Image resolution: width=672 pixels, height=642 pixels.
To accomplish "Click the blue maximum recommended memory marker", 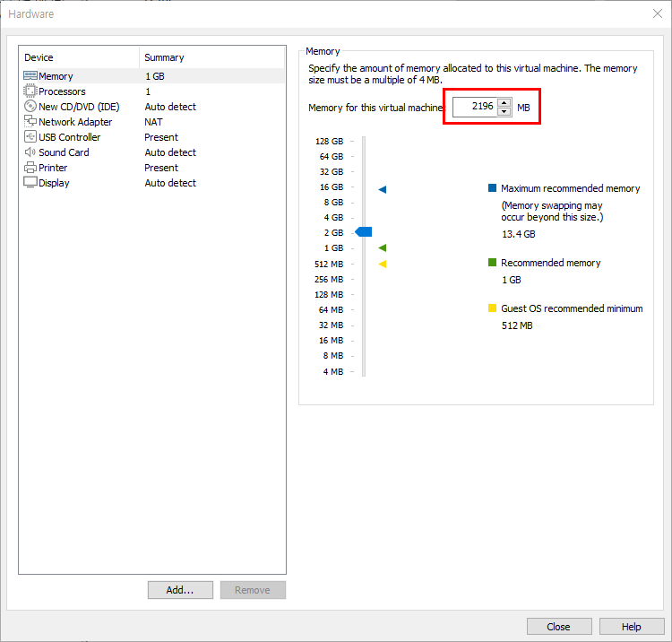I will [383, 189].
